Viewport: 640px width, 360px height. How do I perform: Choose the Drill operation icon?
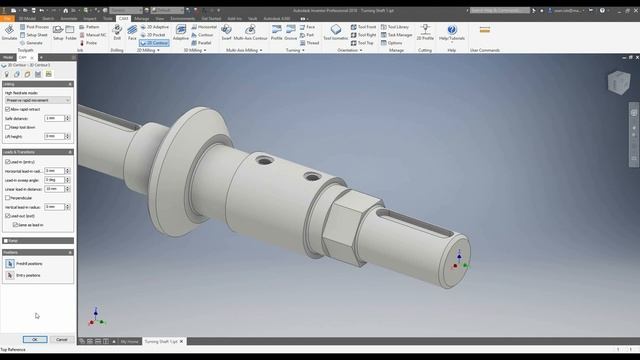pos(117,32)
